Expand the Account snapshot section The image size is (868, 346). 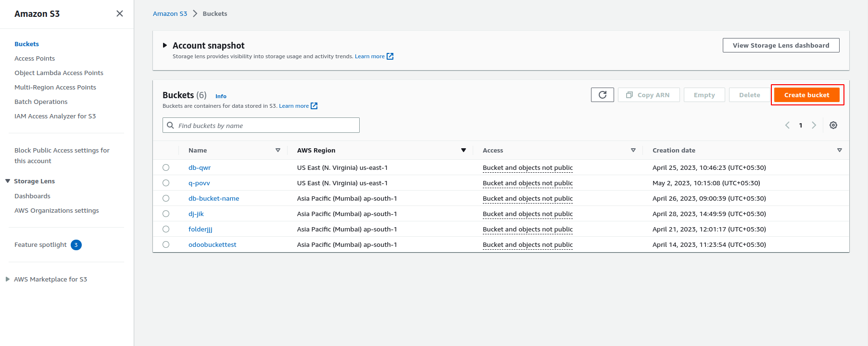165,45
